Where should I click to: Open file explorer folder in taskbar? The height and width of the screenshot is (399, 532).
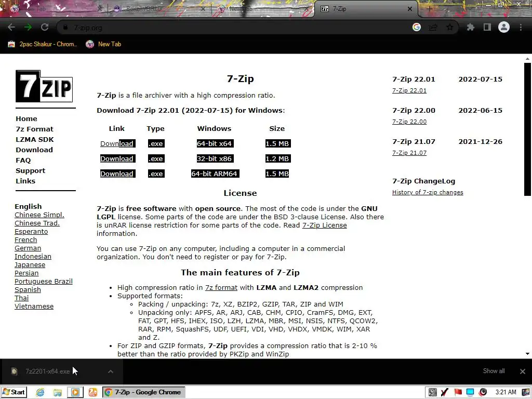[x=57, y=392]
